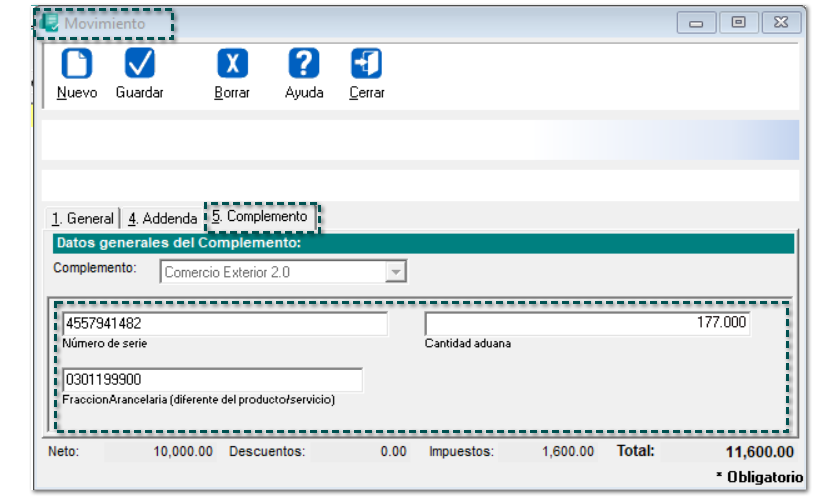Save with the Guardar checkmark icon
Viewport: 815px width, 499px height.
coord(139,63)
